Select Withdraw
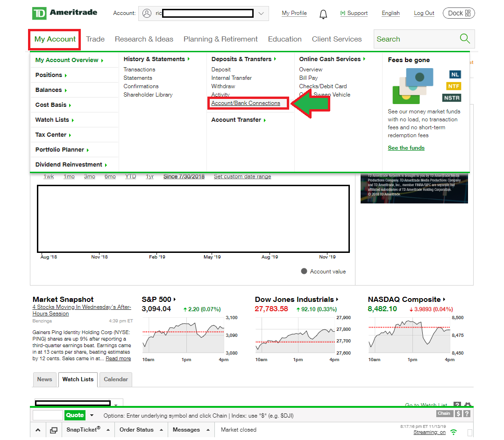Viewport: 504px width, 440px height. coord(223,86)
